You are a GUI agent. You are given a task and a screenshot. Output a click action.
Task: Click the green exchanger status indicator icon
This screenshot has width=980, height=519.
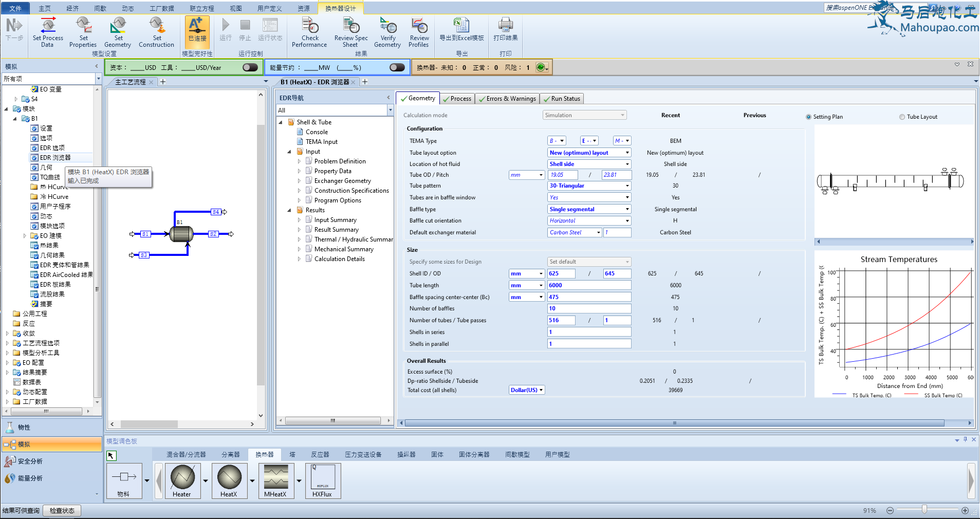point(541,67)
